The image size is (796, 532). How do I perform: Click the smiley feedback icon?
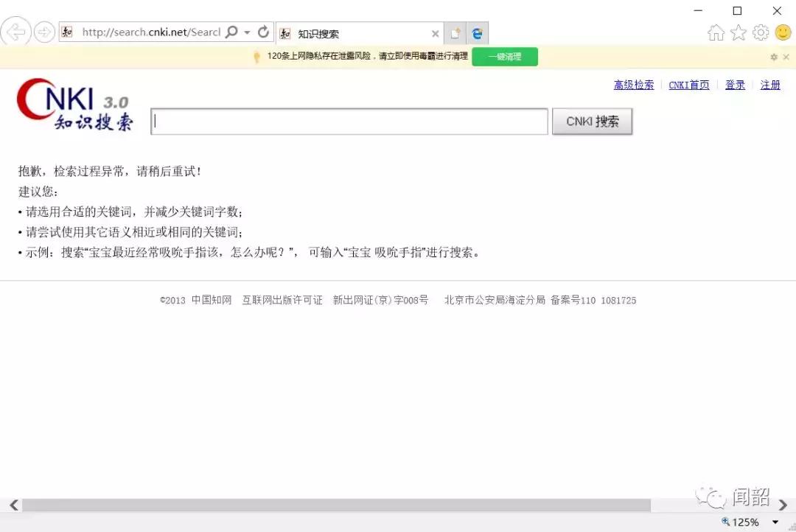pyautogui.click(x=783, y=32)
